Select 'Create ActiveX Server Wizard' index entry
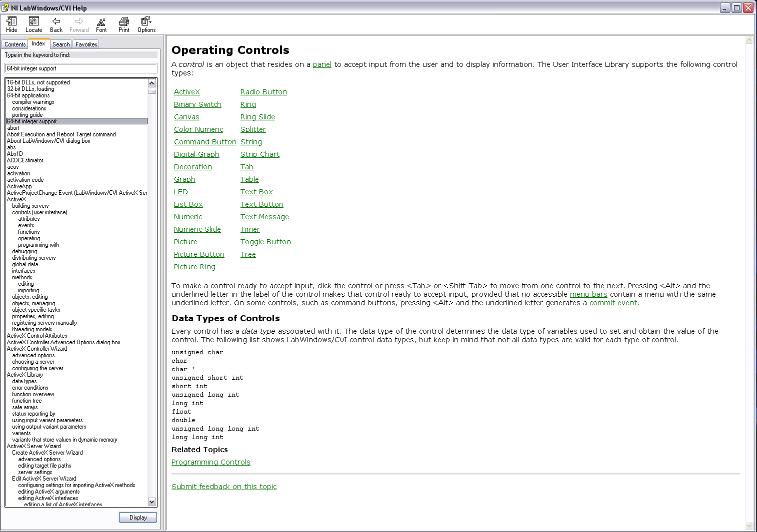This screenshot has width=757, height=532. [x=47, y=453]
